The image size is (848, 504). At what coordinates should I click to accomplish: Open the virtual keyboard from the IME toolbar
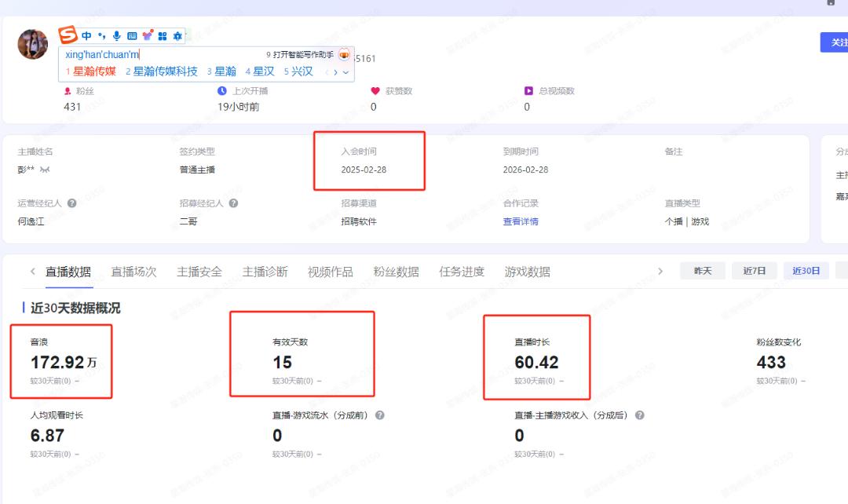(x=131, y=36)
